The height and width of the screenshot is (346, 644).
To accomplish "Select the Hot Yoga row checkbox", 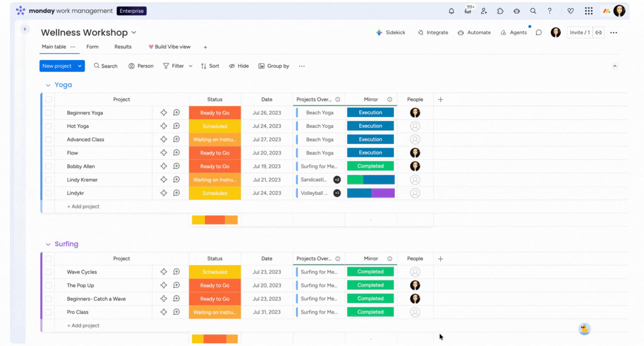I will [49, 126].
